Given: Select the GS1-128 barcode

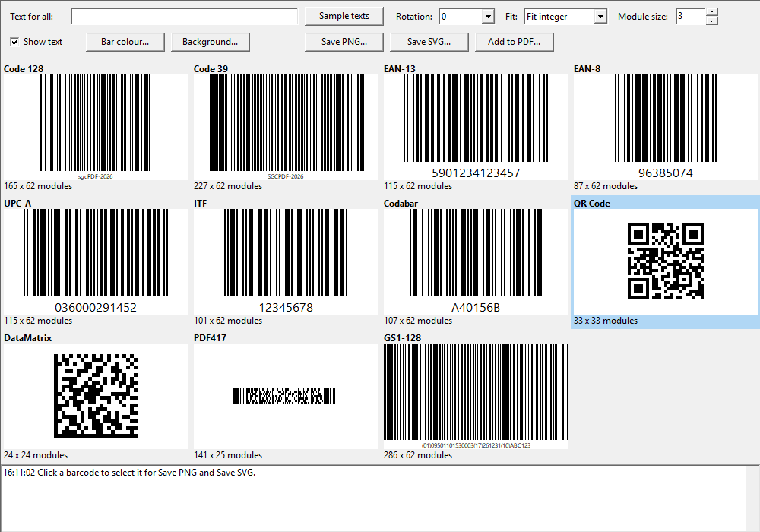Looking at the screenshot, I should pyautogui.click(x=476, y=396).
